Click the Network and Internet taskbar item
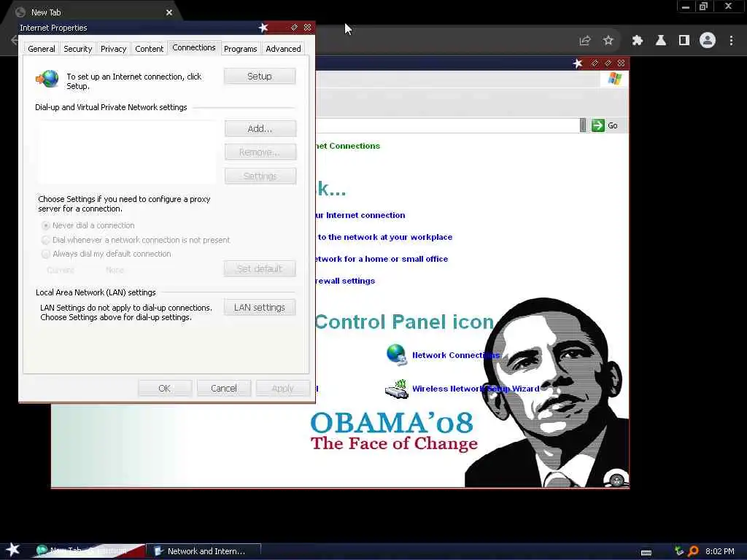Image resolution: width=747 pixels, height=560 pixels. click(204, 551)
